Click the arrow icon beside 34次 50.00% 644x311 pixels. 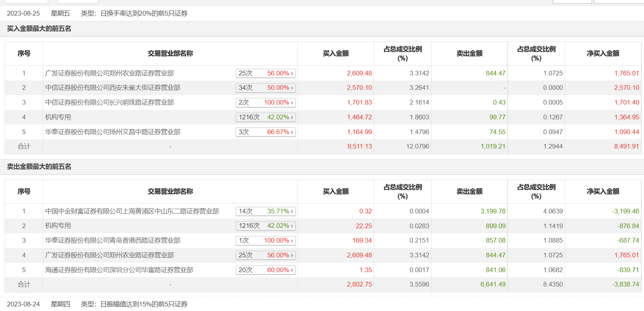click(292, 88)
